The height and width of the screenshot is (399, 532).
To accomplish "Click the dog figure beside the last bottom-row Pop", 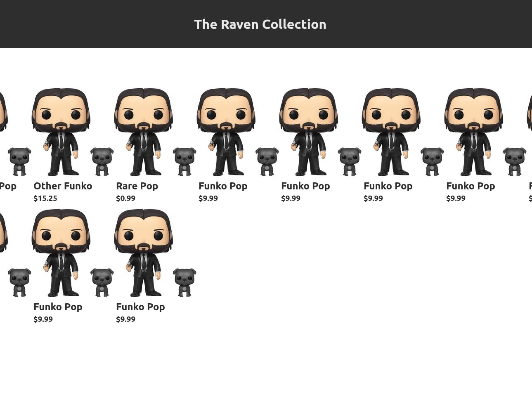I will pyautogui.click(x=184, y=282).
